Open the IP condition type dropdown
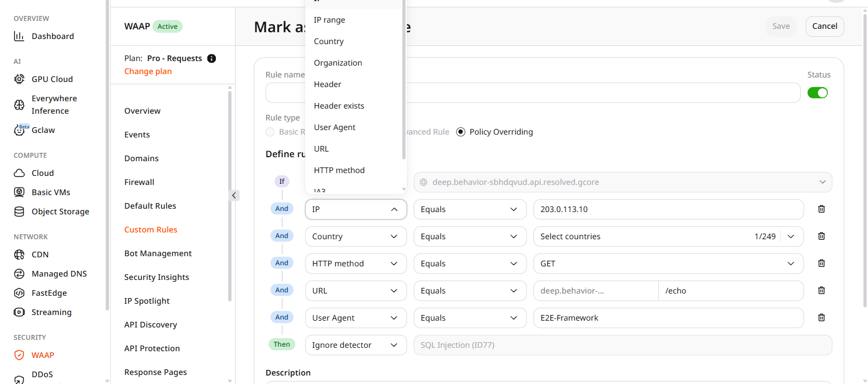 click(x=356, y=209)
